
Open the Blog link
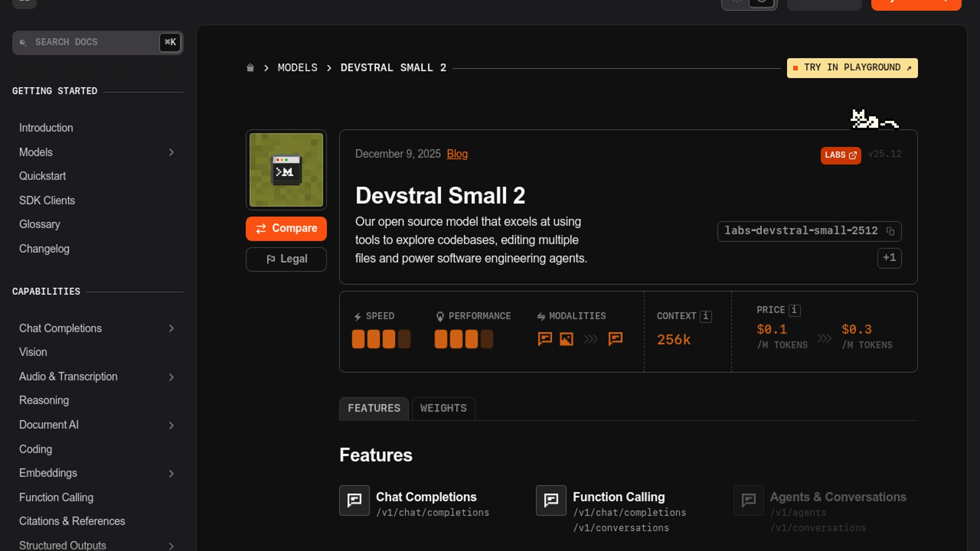coord(457,154)
